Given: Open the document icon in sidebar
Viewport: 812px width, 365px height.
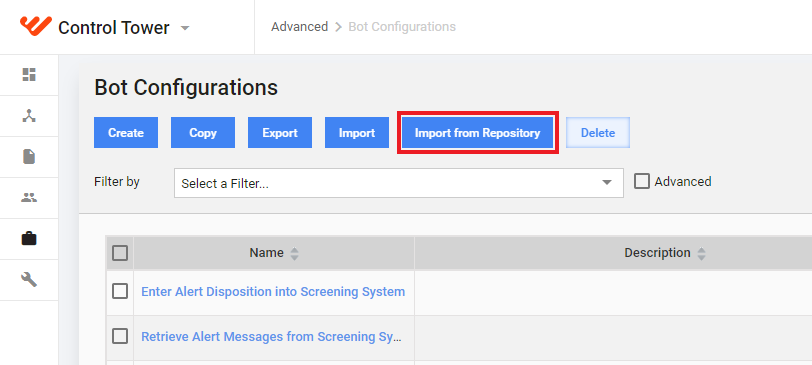Looking at the screenshot, I should point(29,156).
